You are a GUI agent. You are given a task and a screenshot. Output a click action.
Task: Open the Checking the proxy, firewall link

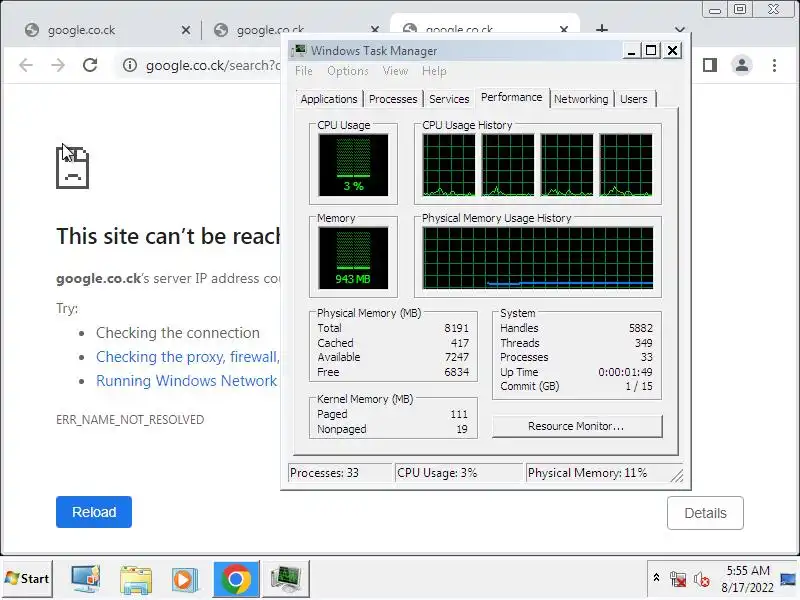point(188,357)
